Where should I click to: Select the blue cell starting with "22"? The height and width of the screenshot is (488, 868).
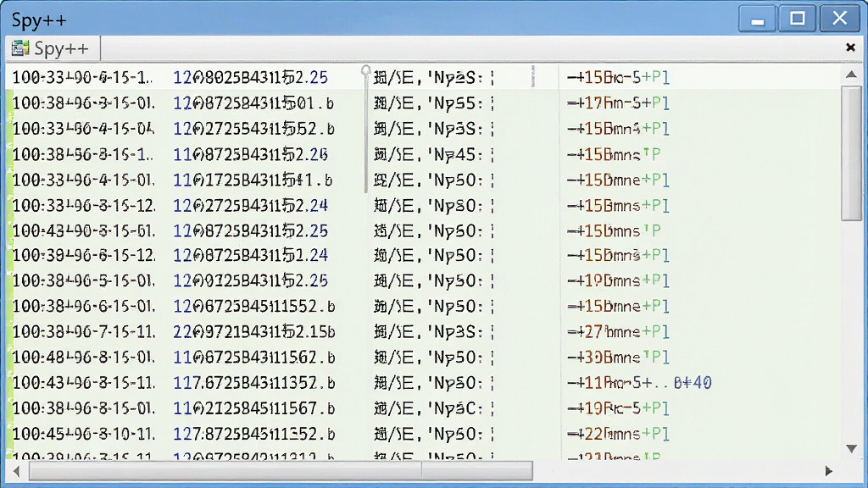(x=254, y=332)
